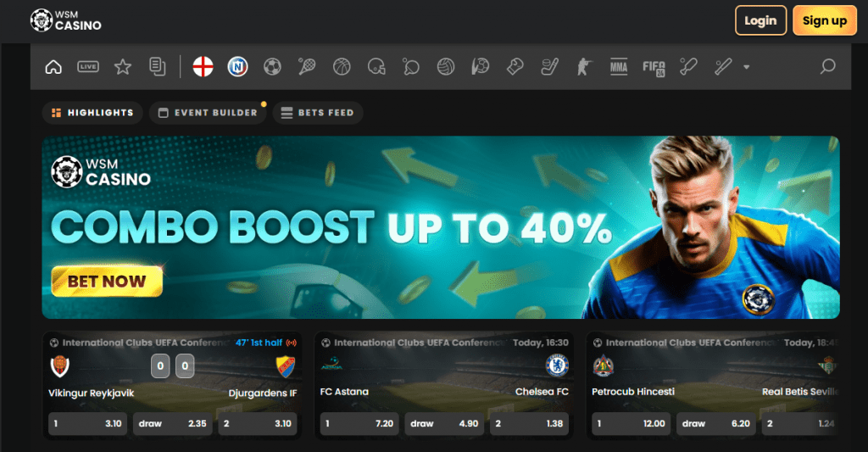
Task: Switch to the Bets Feed tab
Action: (x=318, y=113)
